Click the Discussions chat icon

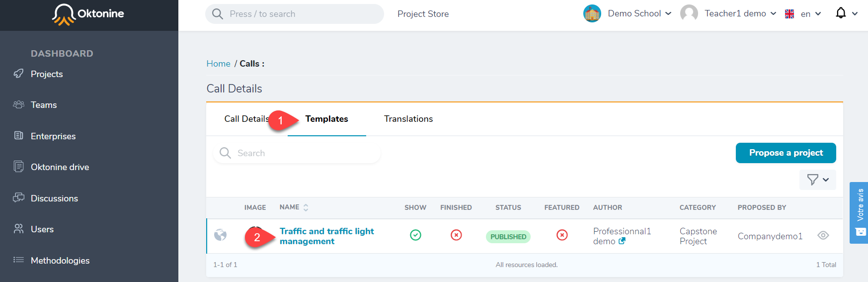tap(18, 197)
